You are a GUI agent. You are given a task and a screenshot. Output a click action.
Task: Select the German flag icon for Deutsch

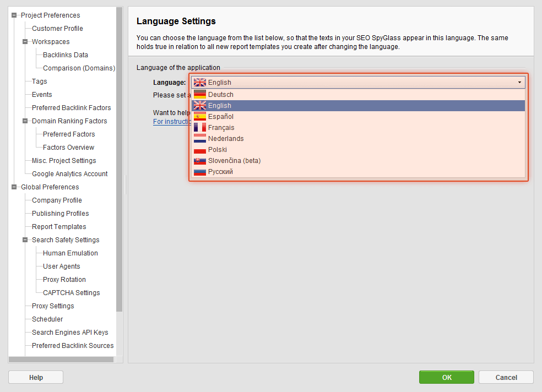tap(199, 95)
